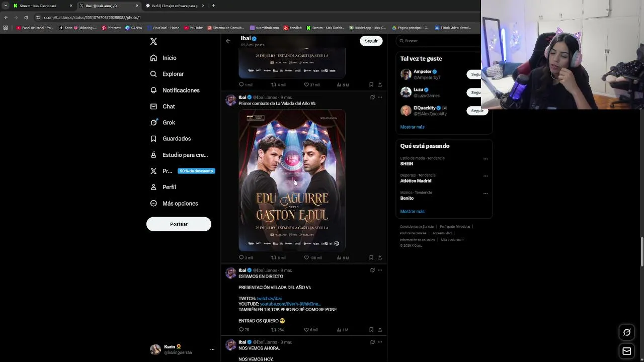This screenshot has width=644, height=362.
Task: Open Grok explain icon on Primer combate post
Action: [372, 97]
